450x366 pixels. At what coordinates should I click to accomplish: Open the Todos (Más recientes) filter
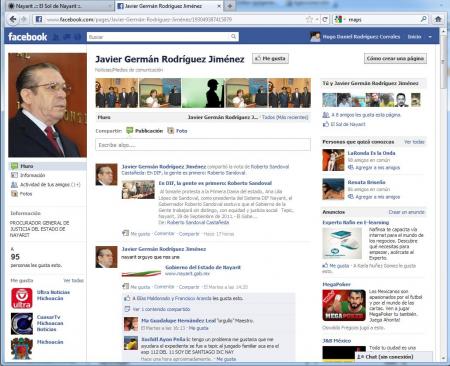tap(285, 117)
